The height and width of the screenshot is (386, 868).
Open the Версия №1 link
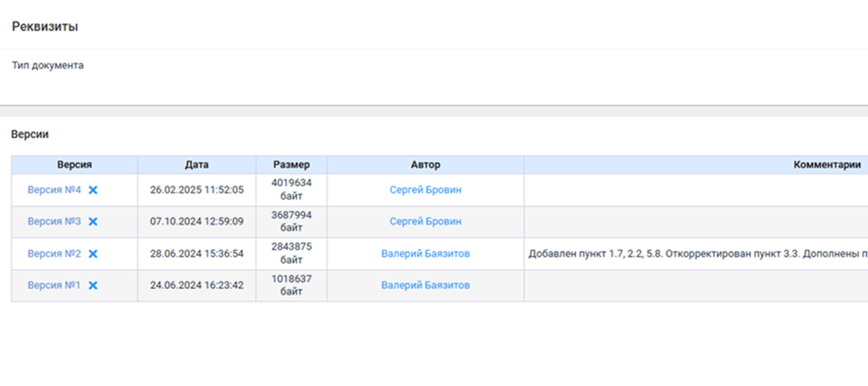[x=54, y=285]
